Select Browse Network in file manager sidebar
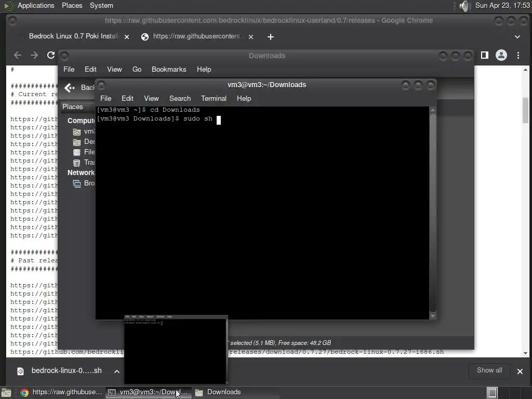Viewport: 532px width, 399px height. tap(84, 183)
